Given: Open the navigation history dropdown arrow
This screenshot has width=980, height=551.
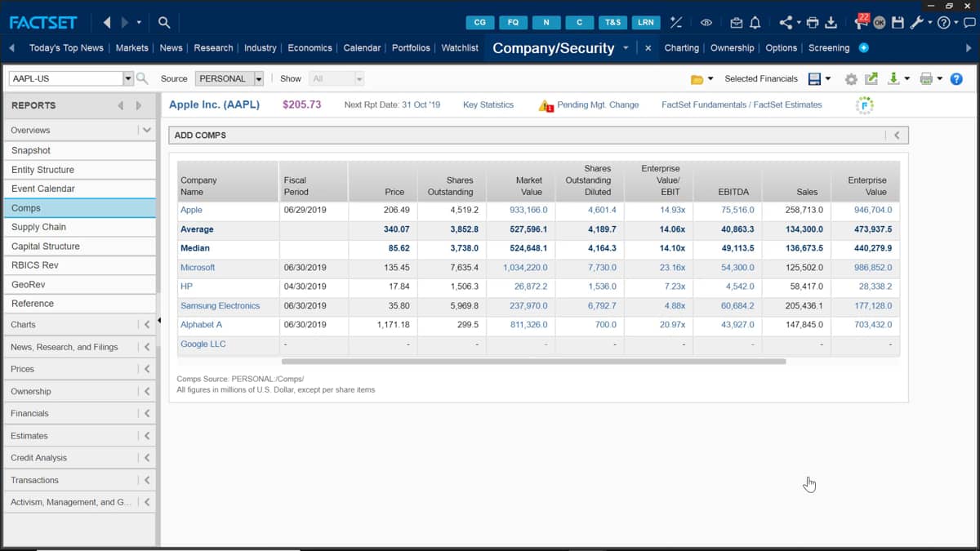Looking at the screenshot, I should coord(139,23).
